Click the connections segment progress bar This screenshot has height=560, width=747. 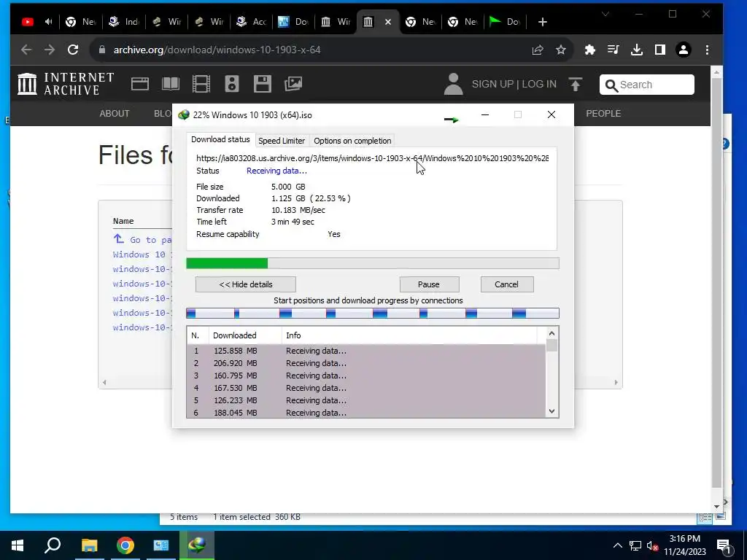coord(372,313)
